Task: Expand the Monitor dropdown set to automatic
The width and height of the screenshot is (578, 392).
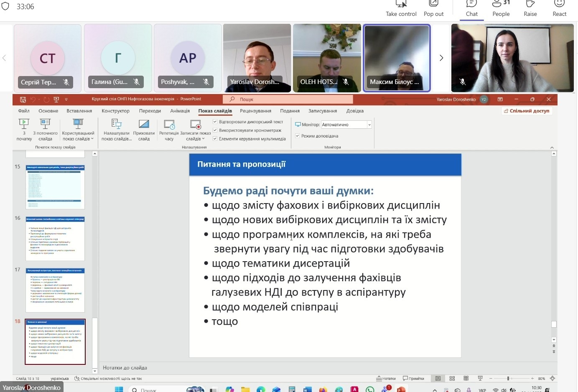Action: (x=369, y=125)
